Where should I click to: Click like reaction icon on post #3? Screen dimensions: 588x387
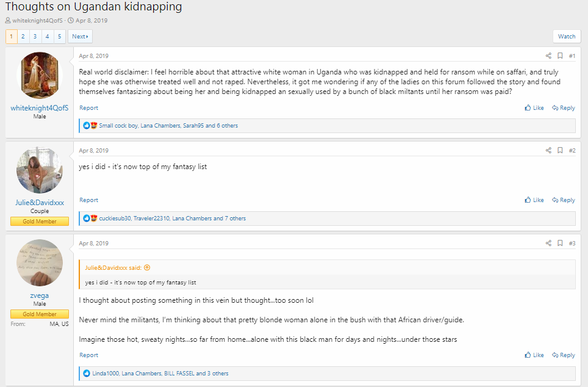click(87, 374)
